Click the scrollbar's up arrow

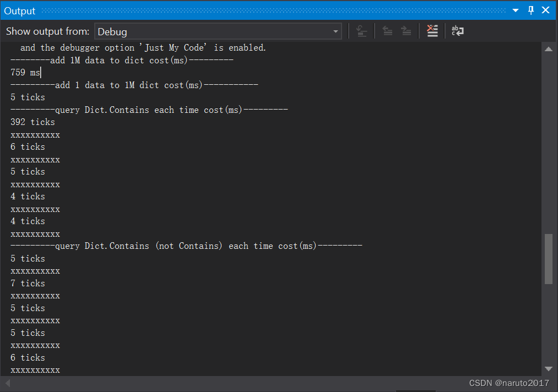[549, 49]
